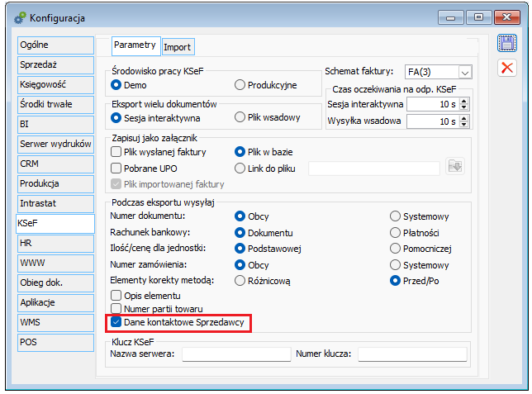Screen dimensions: 532x394
Task: Uncheck Dane kontaktowe Sprzedawcy
Action: (x=116, y=322)
